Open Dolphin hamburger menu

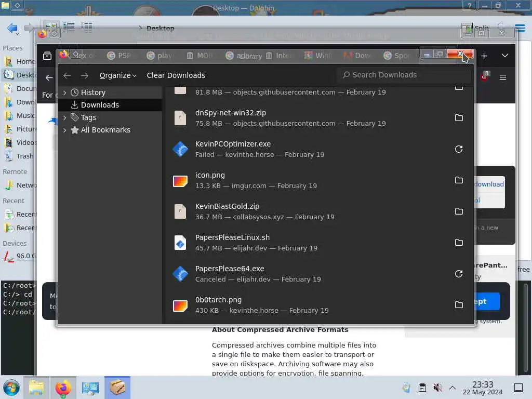click(x=520, y=28)
